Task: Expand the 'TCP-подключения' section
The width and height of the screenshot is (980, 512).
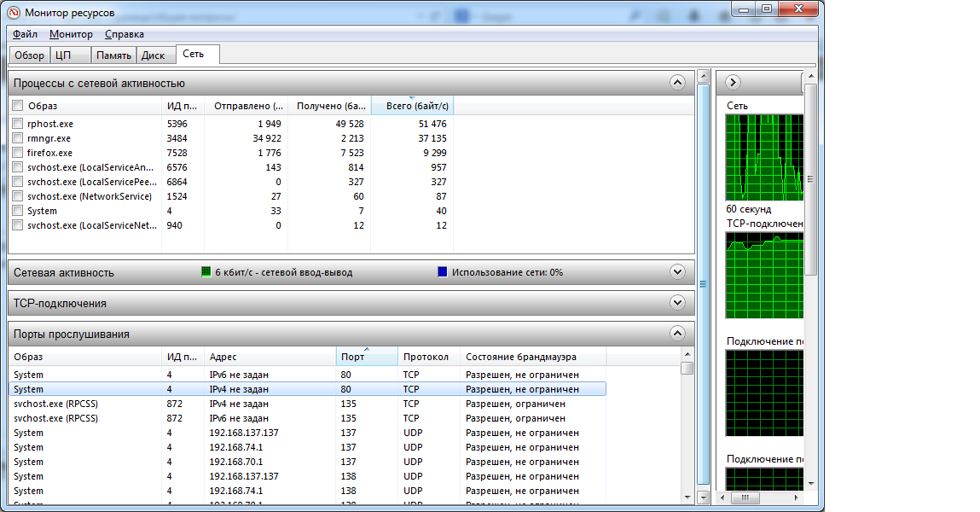Action: pos(677,303)
